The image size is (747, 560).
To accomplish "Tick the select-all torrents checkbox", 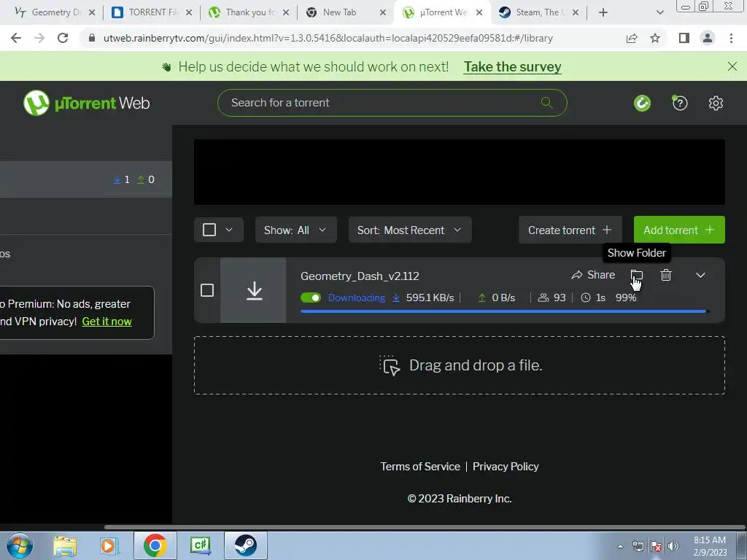I will [209, 230].
